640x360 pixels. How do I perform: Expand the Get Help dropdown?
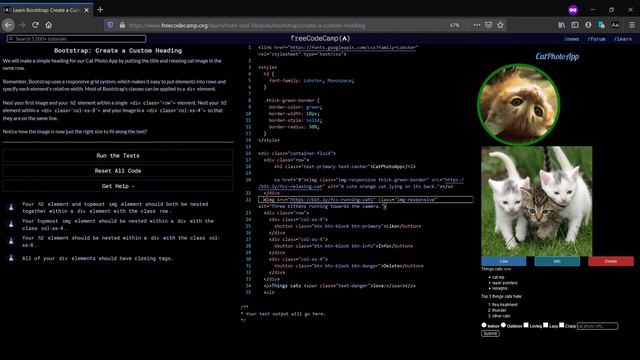118,186
